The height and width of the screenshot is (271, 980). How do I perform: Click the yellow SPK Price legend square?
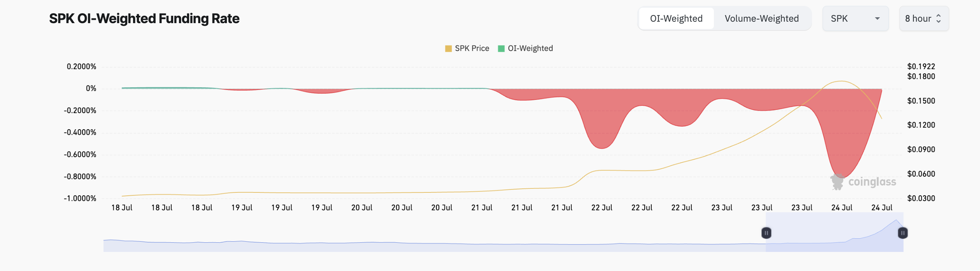[x=448, y=48]
